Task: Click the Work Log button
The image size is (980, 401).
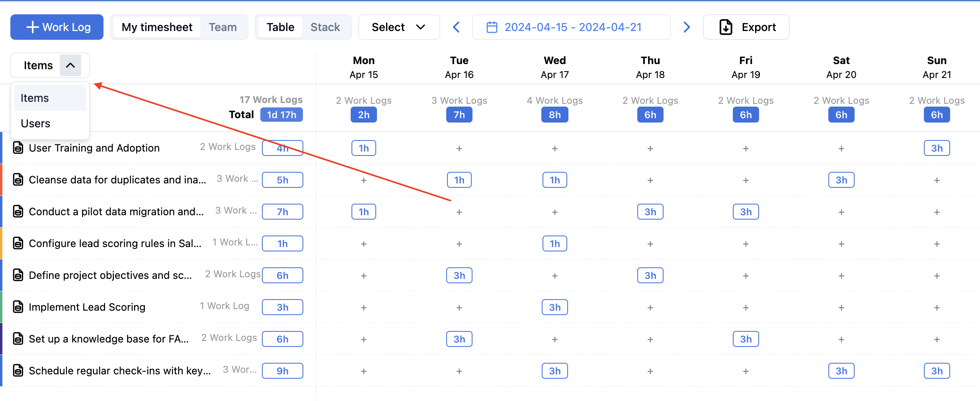Action: pyautogui.click(x=57, y=27)
